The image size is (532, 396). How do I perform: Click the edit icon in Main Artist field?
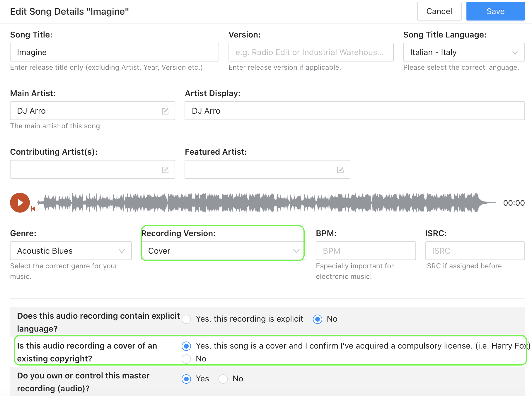(165, 111)
